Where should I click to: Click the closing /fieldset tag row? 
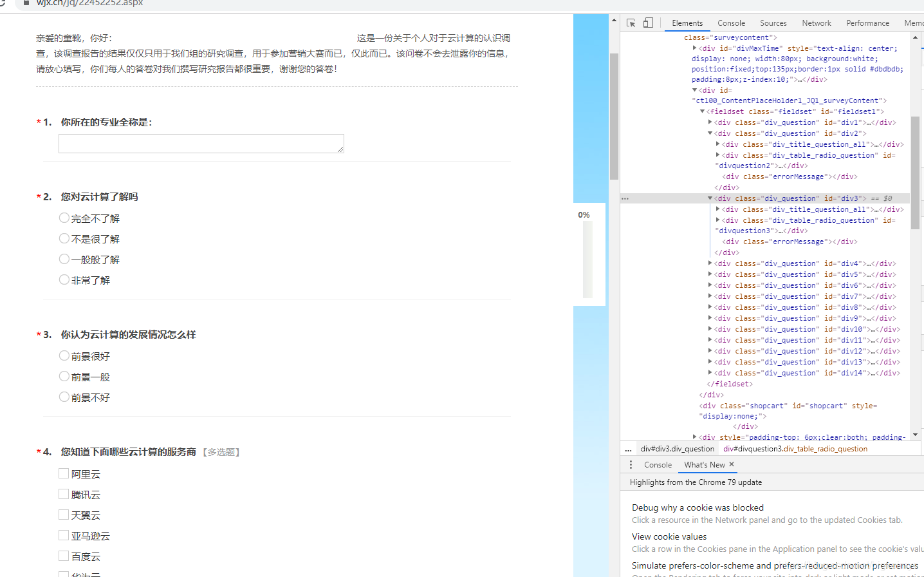730,384
